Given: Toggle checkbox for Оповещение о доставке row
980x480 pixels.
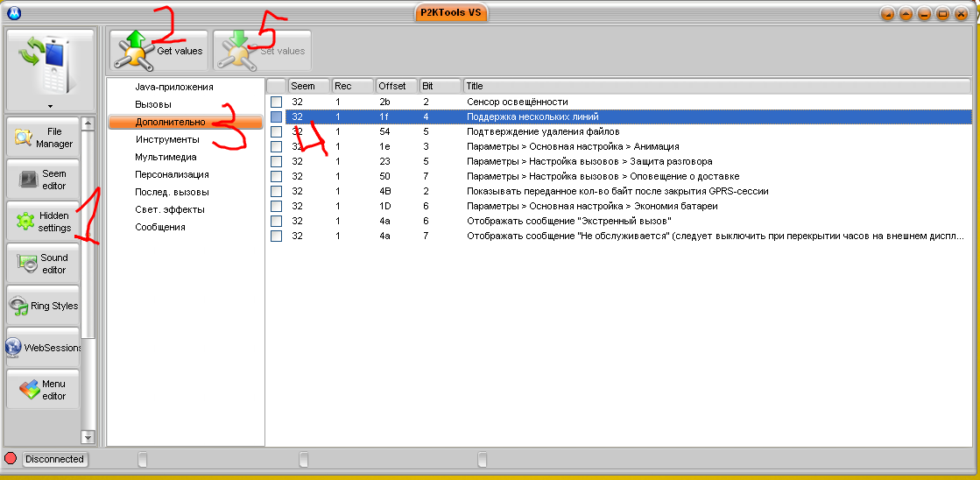Looking at the screenshot, I should pos(276,176).
